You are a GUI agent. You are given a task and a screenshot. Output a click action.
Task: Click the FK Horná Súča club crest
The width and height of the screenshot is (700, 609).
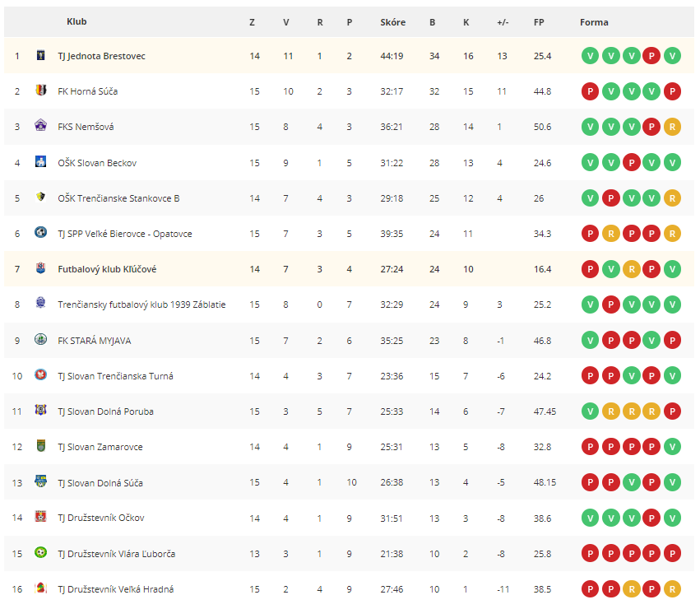[x=40, y=91]
